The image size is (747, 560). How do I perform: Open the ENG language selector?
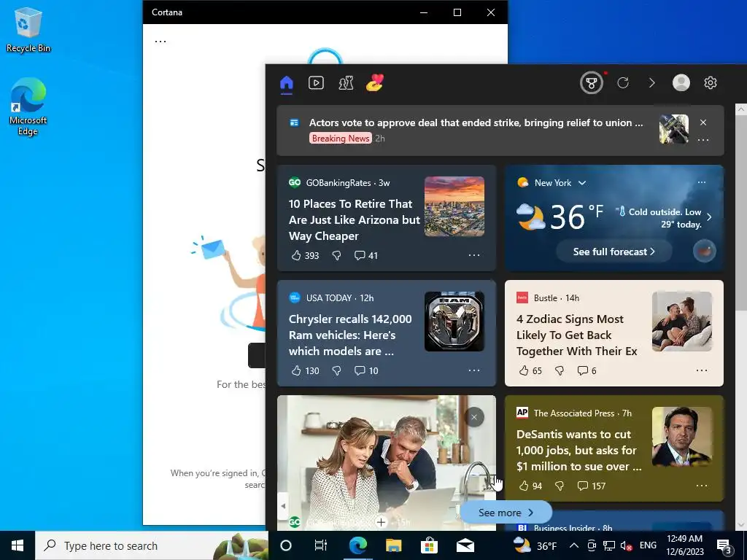tap(648, 545)
